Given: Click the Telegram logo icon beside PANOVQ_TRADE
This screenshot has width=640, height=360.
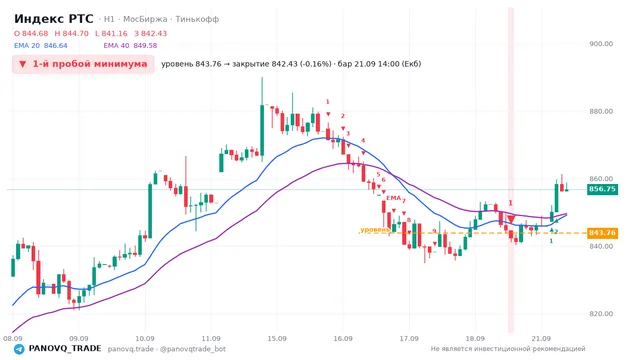Looking at the screenshot, I should click(x=19, y=349).
